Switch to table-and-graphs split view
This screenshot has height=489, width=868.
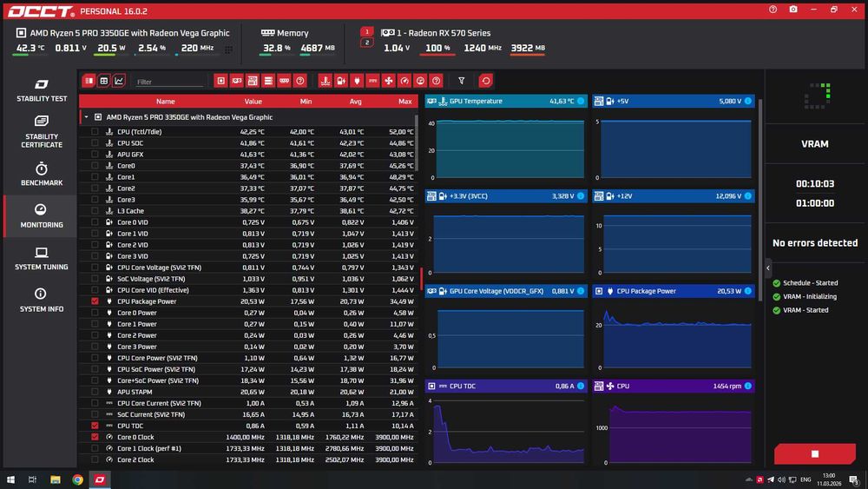(89, 81)
